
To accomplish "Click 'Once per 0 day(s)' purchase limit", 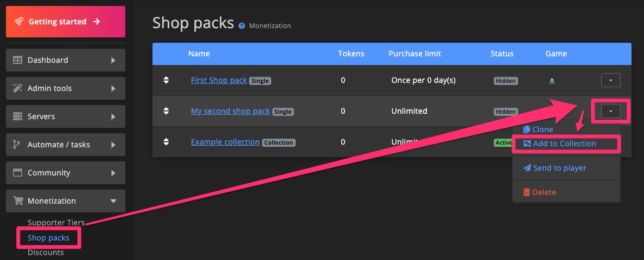I will (423, 80).
